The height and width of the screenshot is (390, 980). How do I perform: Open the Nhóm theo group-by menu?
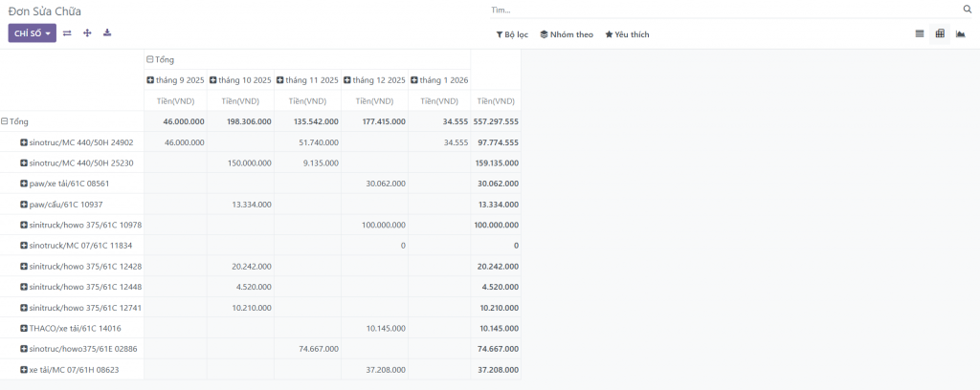(x=567, y=34)
